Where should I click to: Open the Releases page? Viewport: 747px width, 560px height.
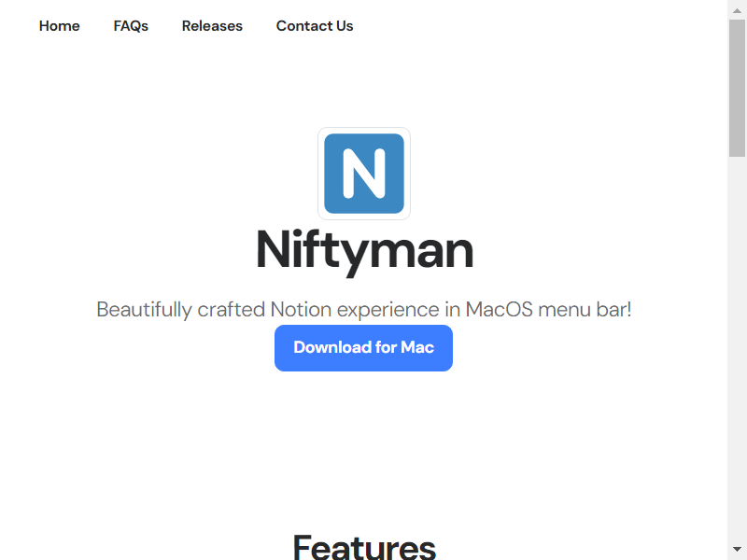[x=212, y=26]
